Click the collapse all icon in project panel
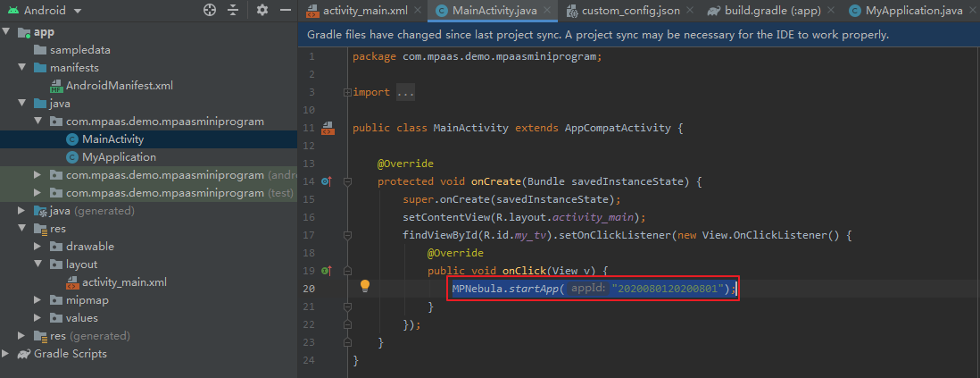This screenshot has width=980, height=378. [x=233, y=11]
